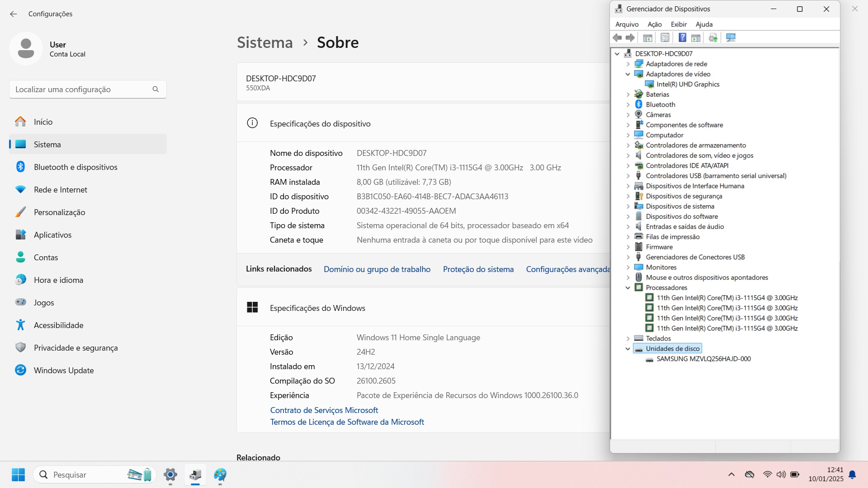
Task: Open Bluetooth e dispositivos settings
Action: click(88, 167)
